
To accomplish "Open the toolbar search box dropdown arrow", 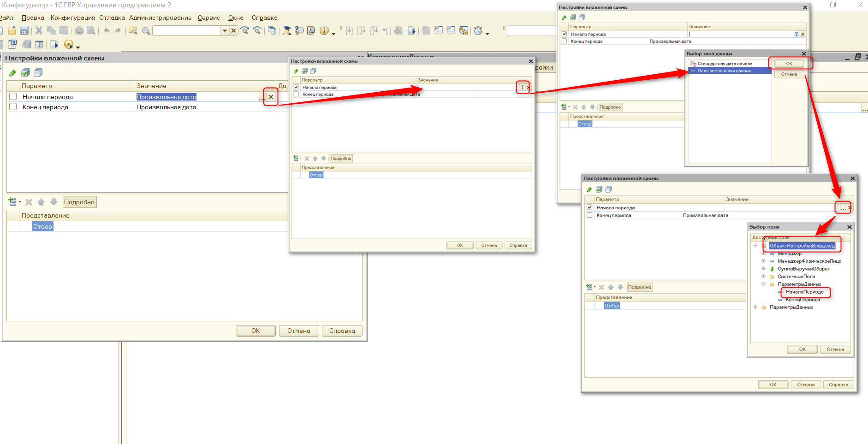I will tap(225, 30).
